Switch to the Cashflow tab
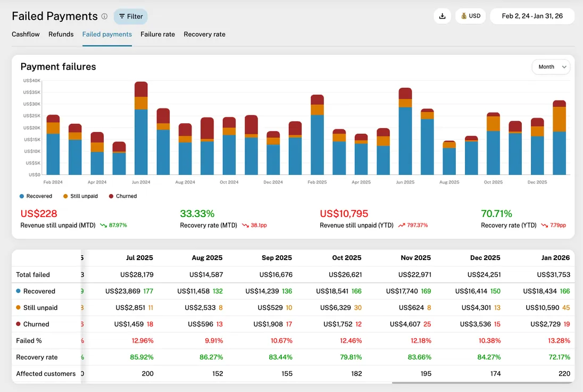 (25, 34)
